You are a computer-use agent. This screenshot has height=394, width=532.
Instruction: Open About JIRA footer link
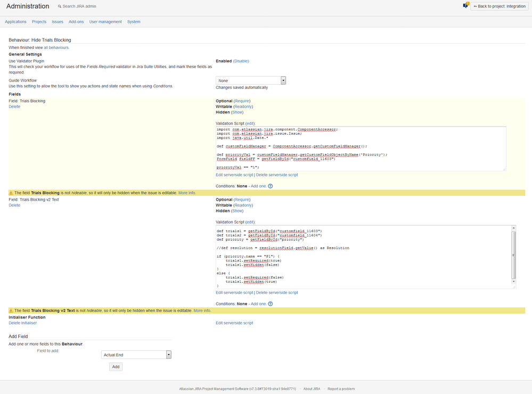[x=312, y=389]
